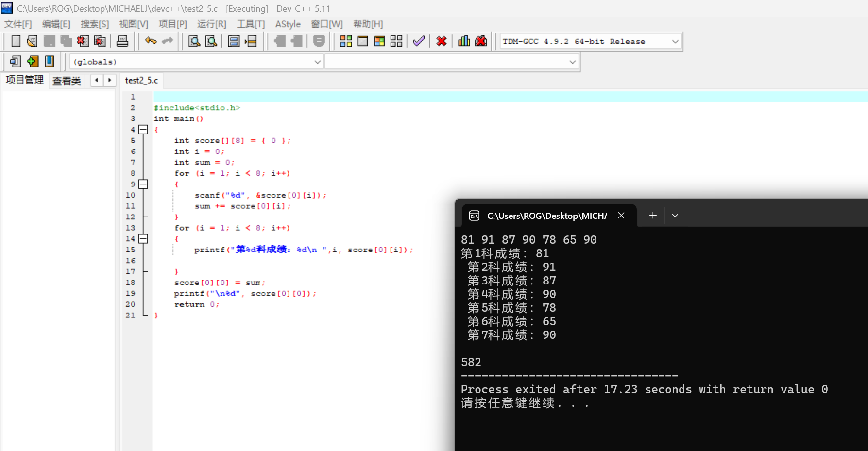Open profile analysis bar chart icon
The image size is (868, 451).
point(464,41)
